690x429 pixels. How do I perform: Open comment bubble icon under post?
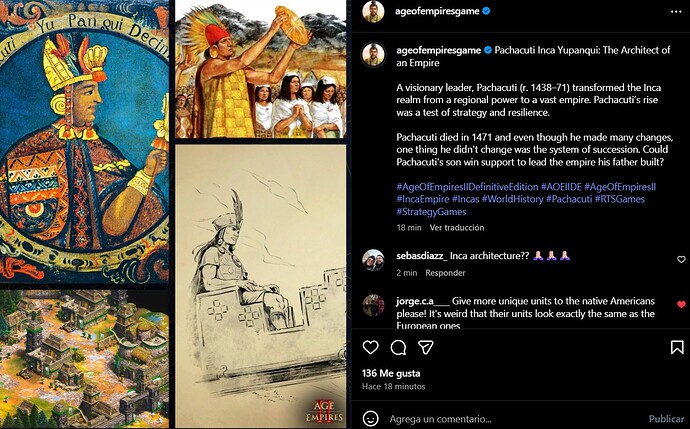click(398, 347)
